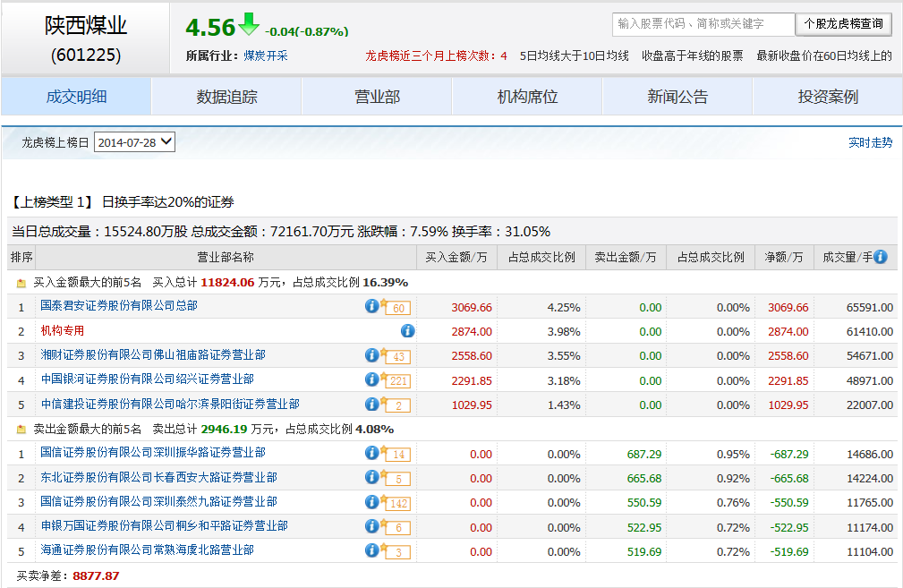Image resolution: width=903 pixels, height=588 pixels.
Task: Click info icon beside 成交量/手 header
Action: [x=881, y=257]
